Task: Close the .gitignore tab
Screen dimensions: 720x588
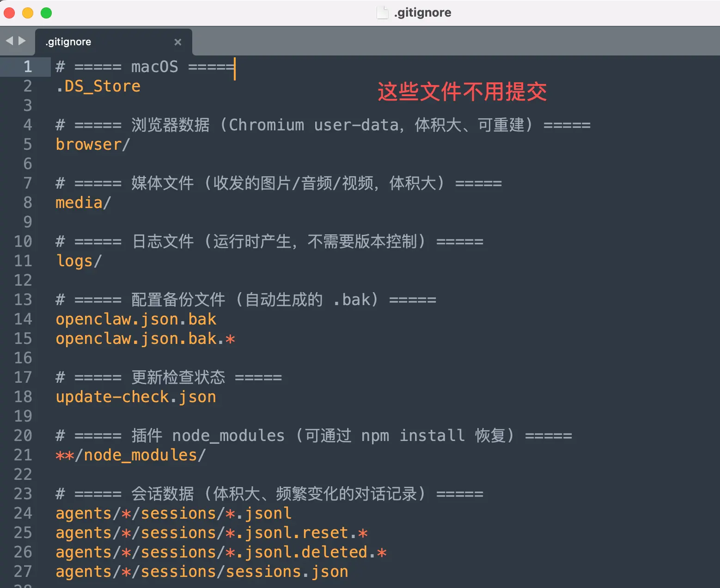Action: [177, 42]
